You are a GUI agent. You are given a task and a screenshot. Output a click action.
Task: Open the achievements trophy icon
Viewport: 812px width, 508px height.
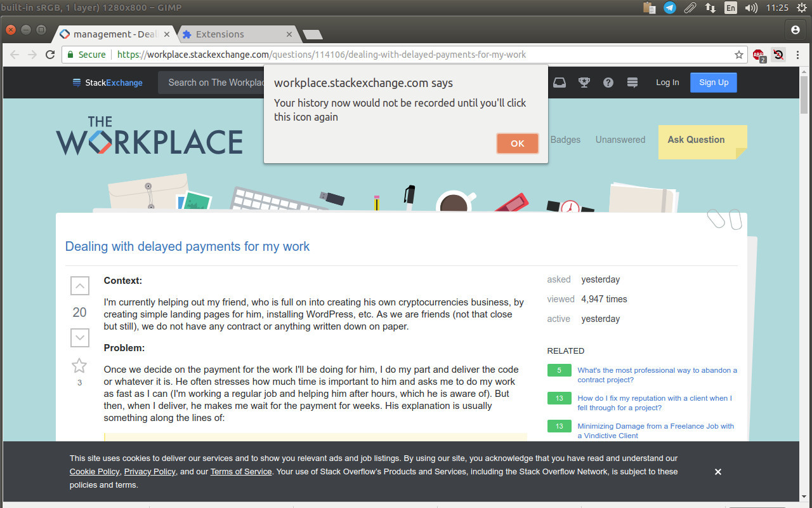tap(584, 83)
